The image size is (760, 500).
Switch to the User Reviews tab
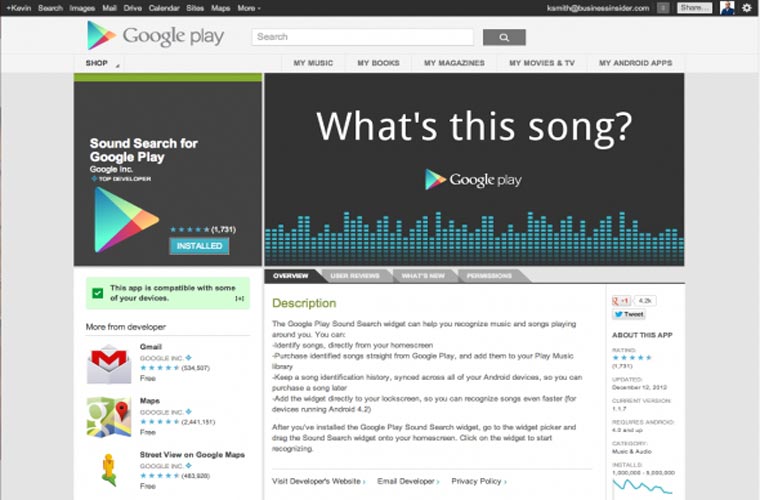coord(355,276)
